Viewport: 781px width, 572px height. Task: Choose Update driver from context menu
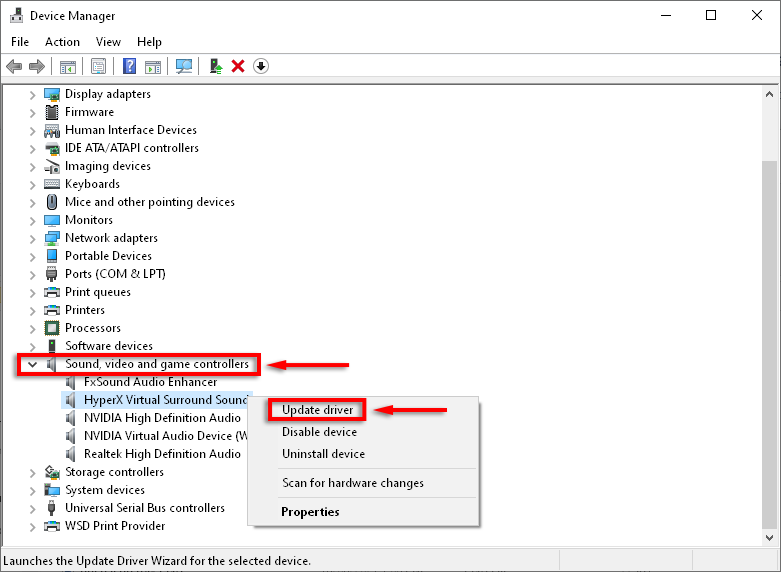[x=317, y=410]
